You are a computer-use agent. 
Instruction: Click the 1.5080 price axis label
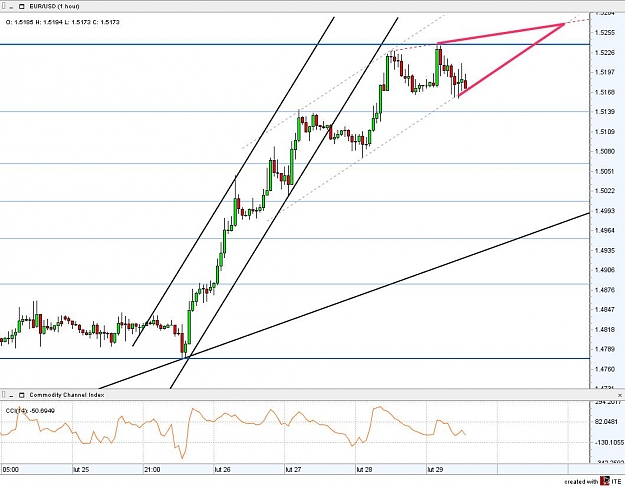(x=603, y=152)
